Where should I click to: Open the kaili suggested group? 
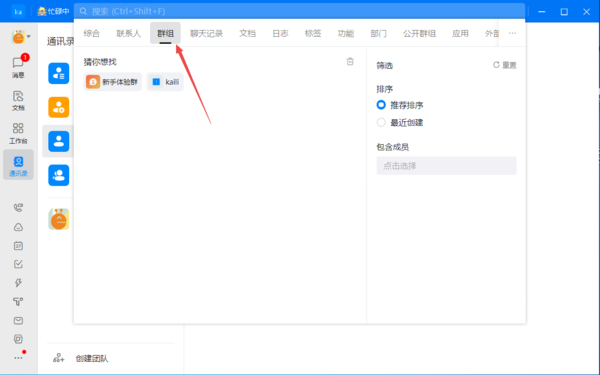pos(165,82)
